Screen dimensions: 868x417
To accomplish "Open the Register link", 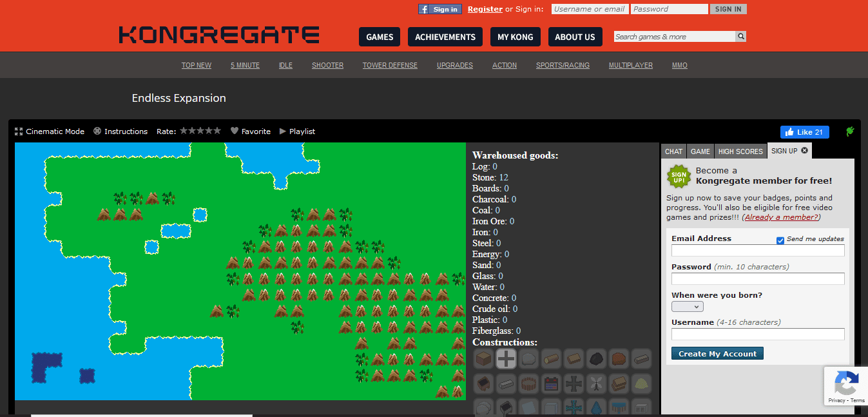I will [x=485, y=9].
